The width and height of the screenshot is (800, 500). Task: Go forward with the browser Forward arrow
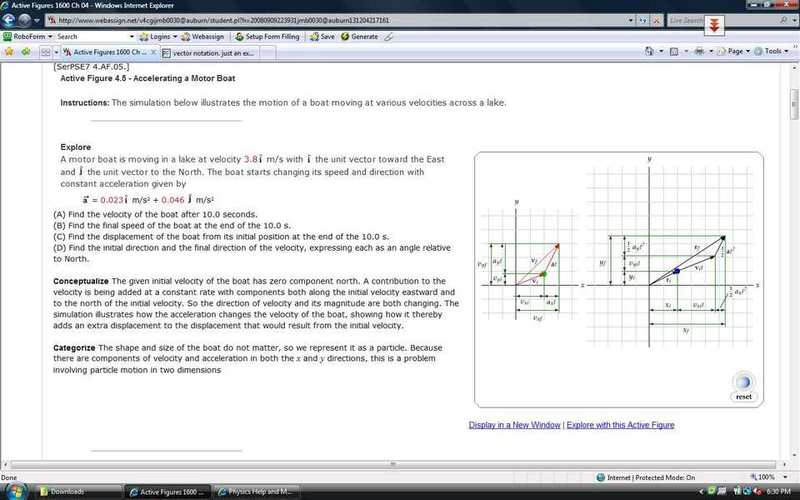click(24, 20)
